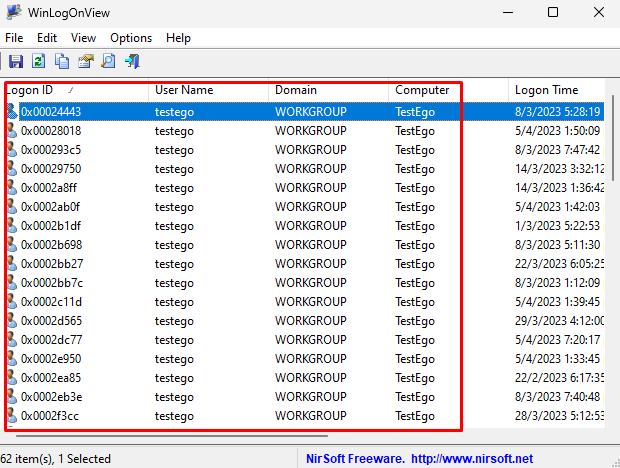The height and width of the screenshot is (468, 620).
Task: Click the Find magnifier toolbar icon
Action: pos(108,62)
